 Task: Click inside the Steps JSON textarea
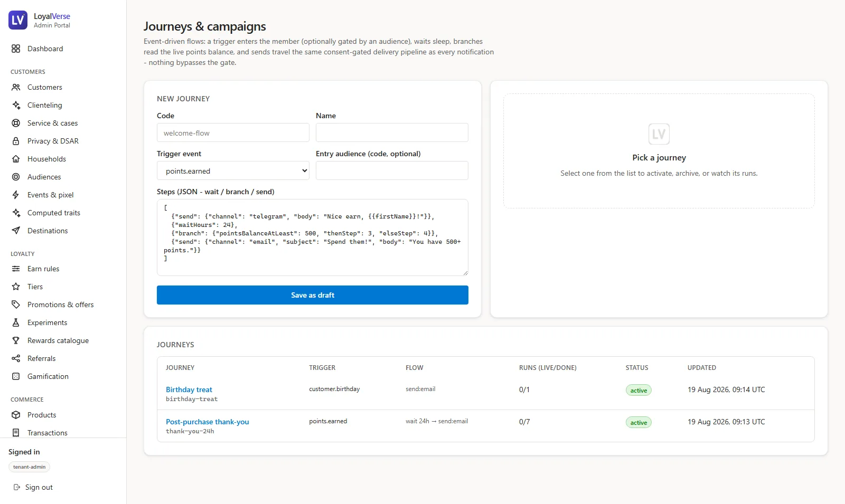tap(313, 237)
